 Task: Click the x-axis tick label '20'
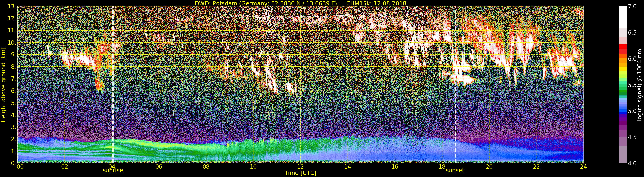click(x=489, y=167)
